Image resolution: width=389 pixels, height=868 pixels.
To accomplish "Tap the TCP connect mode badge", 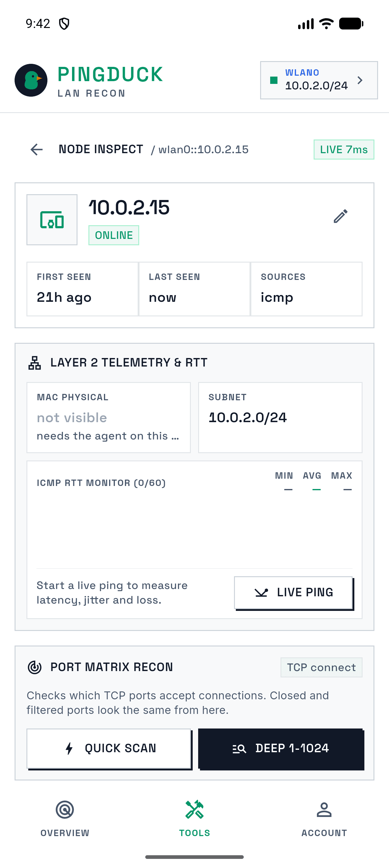I will coord(322,667).
